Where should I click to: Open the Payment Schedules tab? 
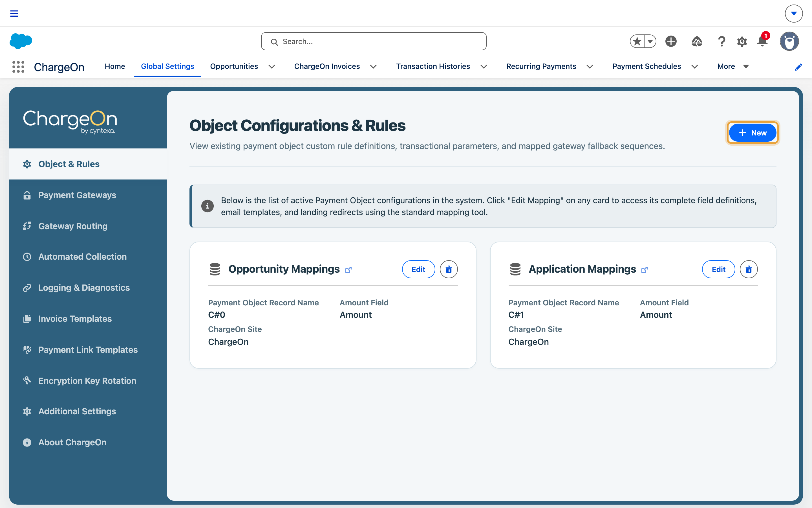(646, 67)
